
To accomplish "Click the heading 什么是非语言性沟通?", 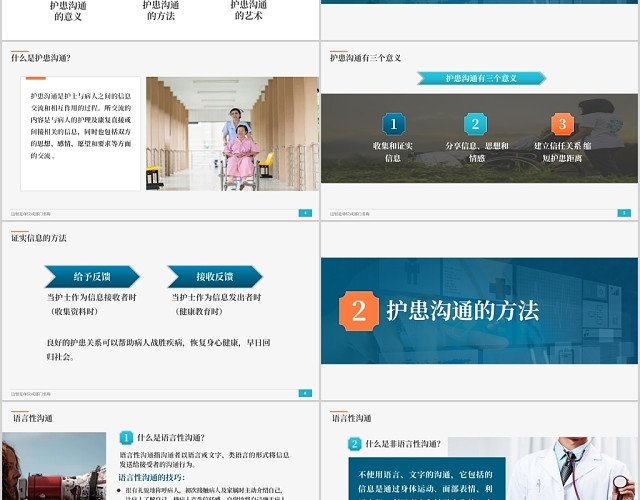I will (403, 444).
